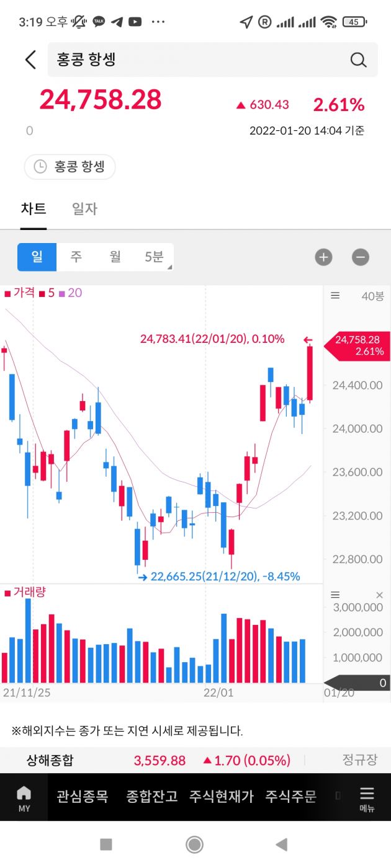Viewport: 391px width, 868px height.
Task: Open price chart settings menu icon
Action: pos(335,296)
